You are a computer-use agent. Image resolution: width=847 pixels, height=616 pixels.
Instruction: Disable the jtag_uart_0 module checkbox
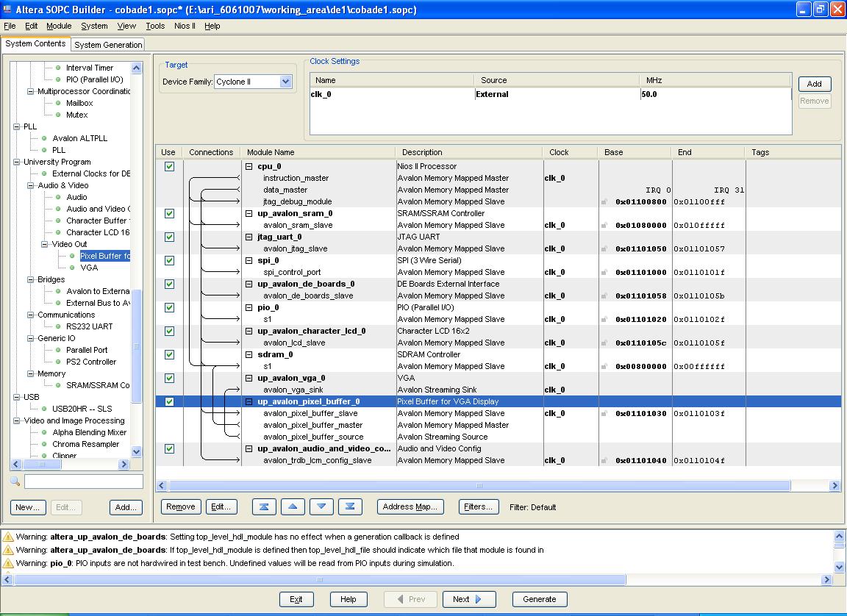point(170,237)
